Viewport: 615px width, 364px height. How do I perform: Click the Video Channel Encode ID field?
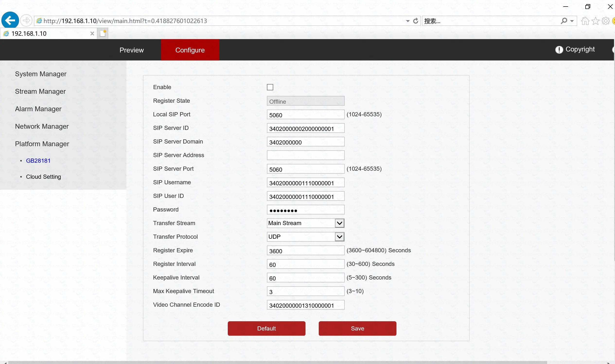(305, 305)
